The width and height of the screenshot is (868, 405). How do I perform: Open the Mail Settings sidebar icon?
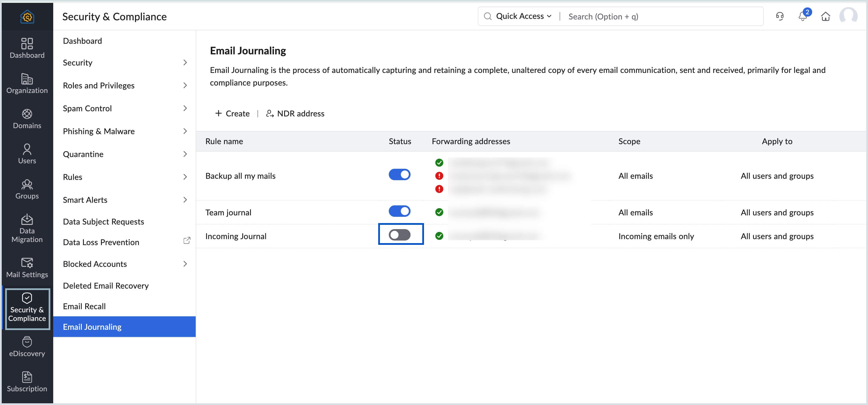tap(27, 268)
